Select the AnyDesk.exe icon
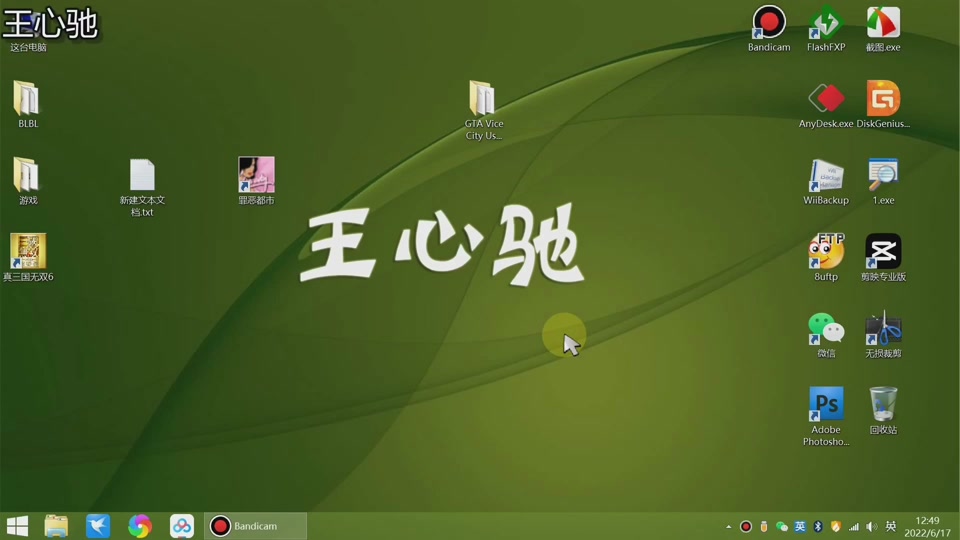The height and width of the screenshot is (540, 960). 826,104
